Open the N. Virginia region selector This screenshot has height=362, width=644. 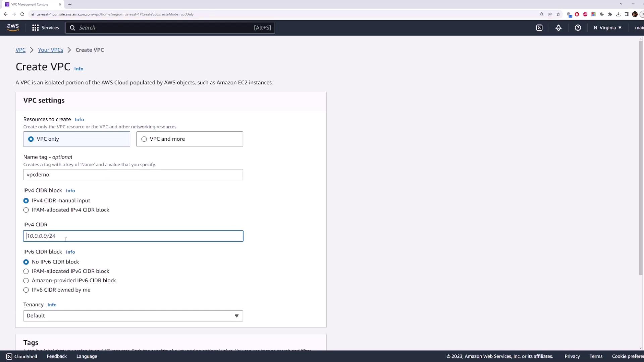(607, 28)
